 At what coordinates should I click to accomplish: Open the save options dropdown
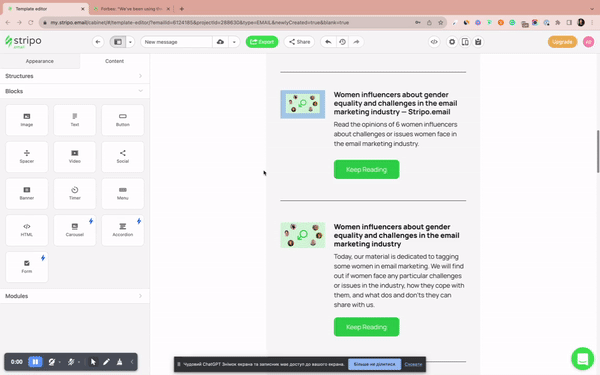point(234,42)
